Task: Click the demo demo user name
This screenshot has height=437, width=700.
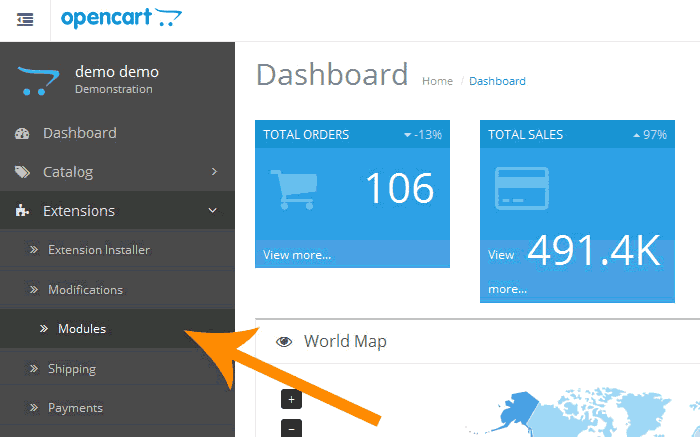Action: pos(117,72)
